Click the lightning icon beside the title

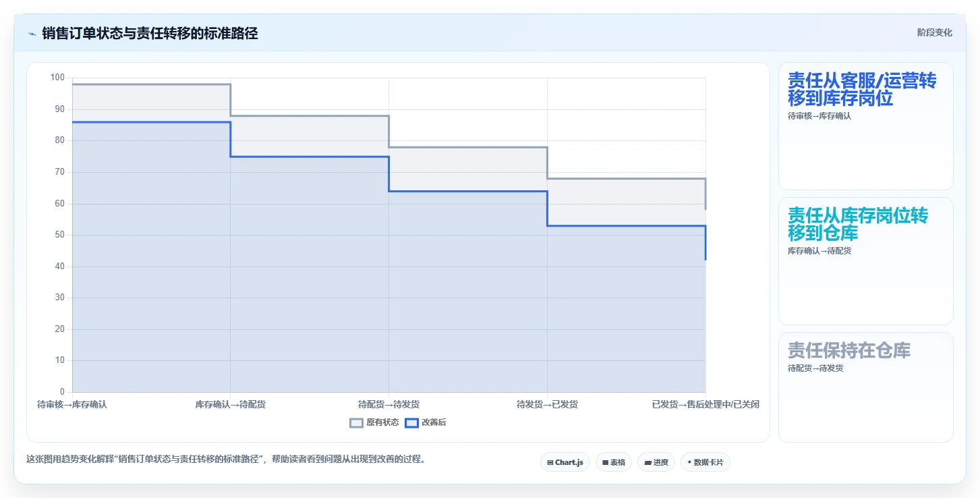[32, 34]
